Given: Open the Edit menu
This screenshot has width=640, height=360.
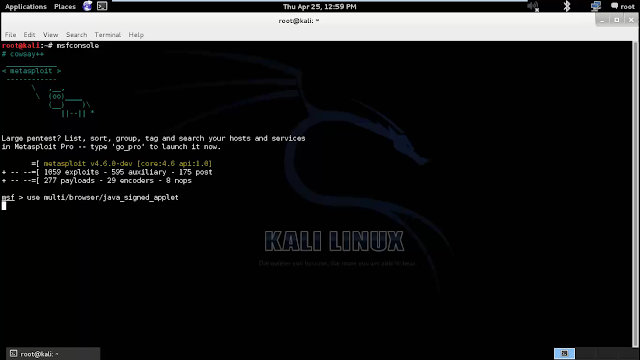Looking at the screenshot, I should [29, 35].
